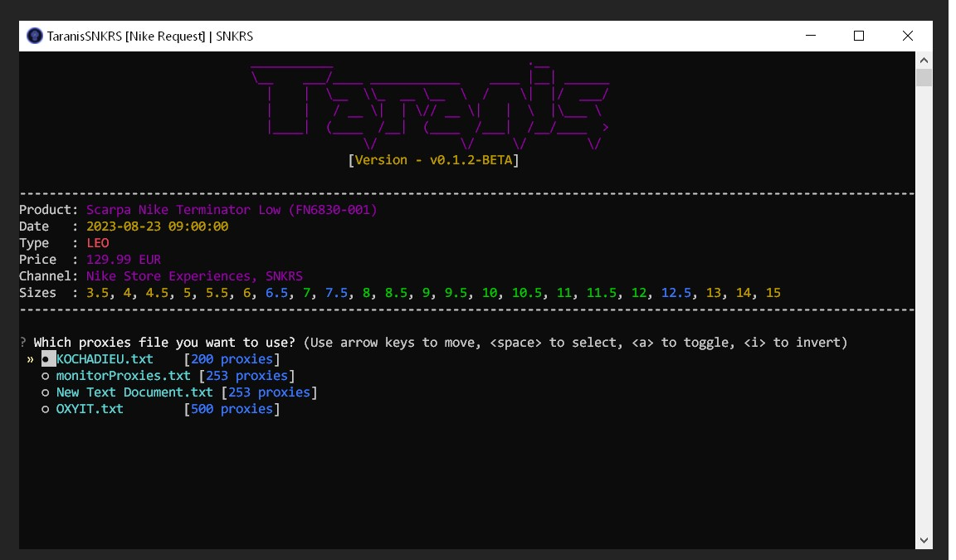Toggle the bullet next to New Text Document.txt
The height and width of the screenshot is (560, 956).
point(46,392)
